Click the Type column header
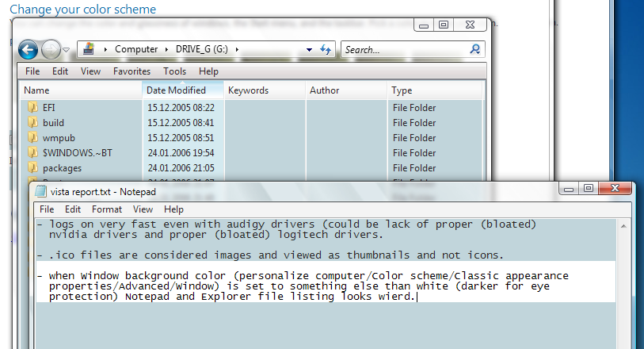The width and height of the screenshot is (644, 349). point(435,90)
